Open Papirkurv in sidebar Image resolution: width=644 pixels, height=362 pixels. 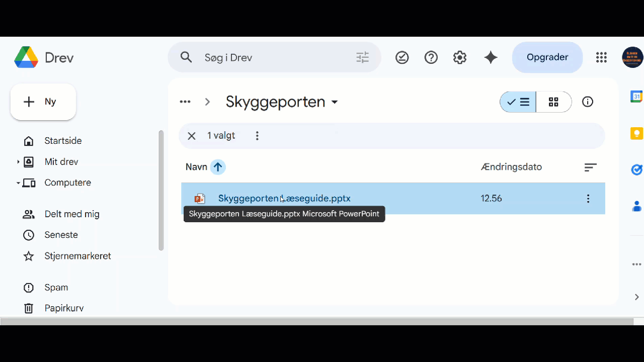pyautogui.click(x=64, y=308)
